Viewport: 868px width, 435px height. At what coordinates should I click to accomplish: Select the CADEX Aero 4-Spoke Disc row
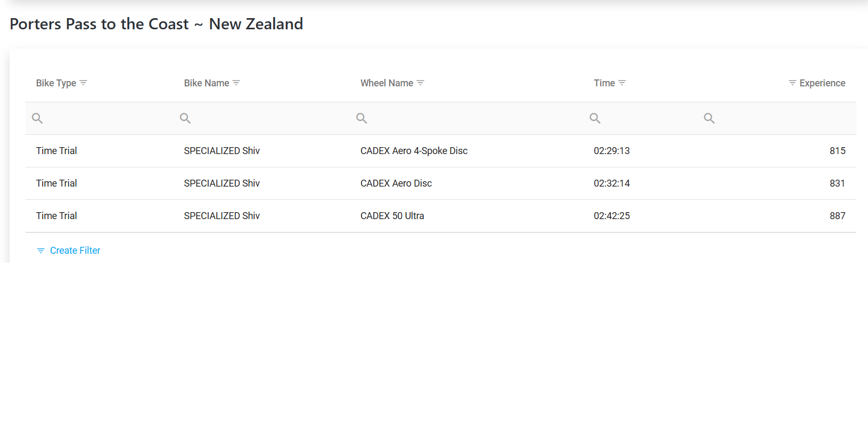point(414,151)
